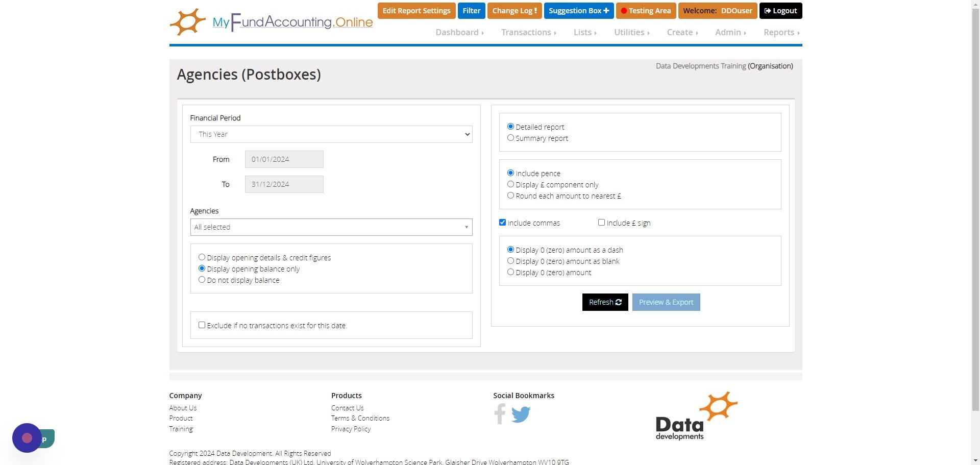
Task: Open the Facebook social bookmark icon
Action: point(500,413)
